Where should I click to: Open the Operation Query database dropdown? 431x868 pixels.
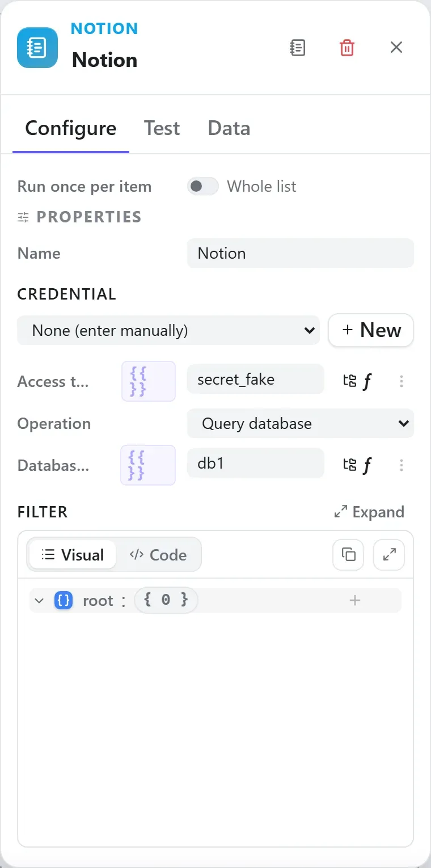tap(301, 423)
